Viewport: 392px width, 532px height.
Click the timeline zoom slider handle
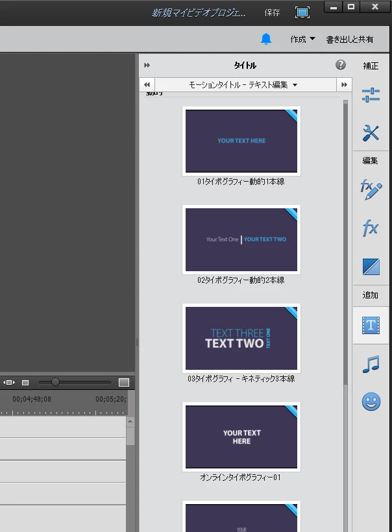click(x=55, y=382)
